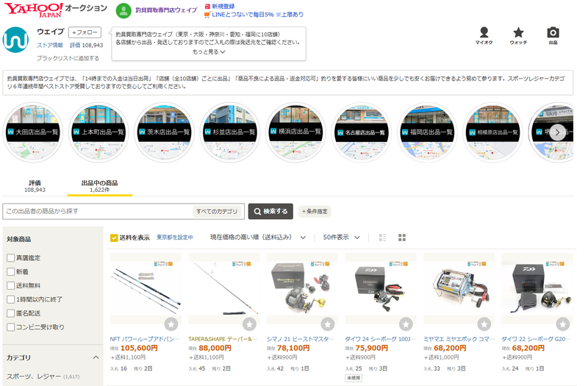Open 大田店出品一覧 store circle
The image size is (588, 386).
click(33, 132)
